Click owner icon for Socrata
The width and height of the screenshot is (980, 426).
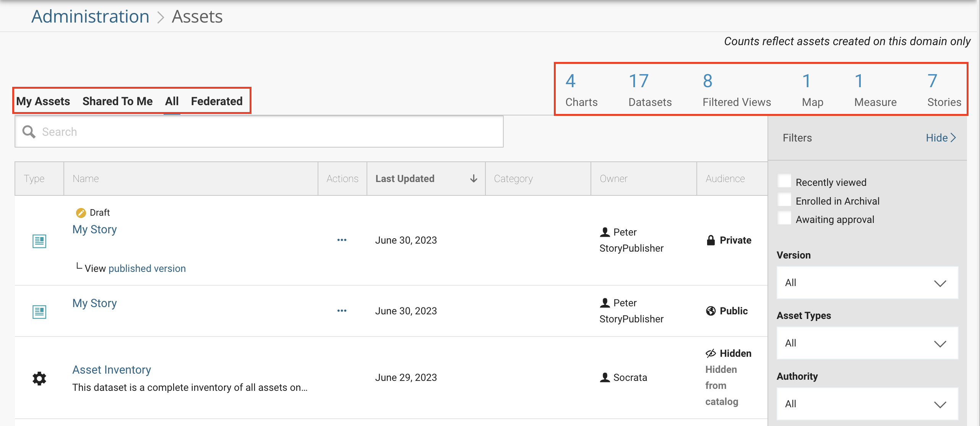pos(605,377)
